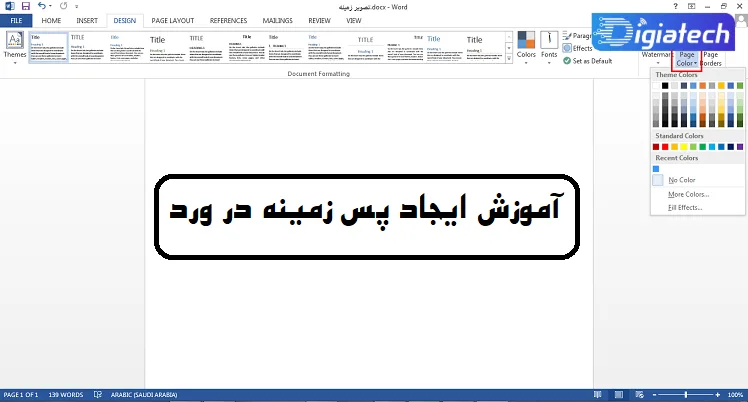Screen dimensions: 748x402
Task: Expand the Page Color dropdown button
Action: click(x=686, y=59)
